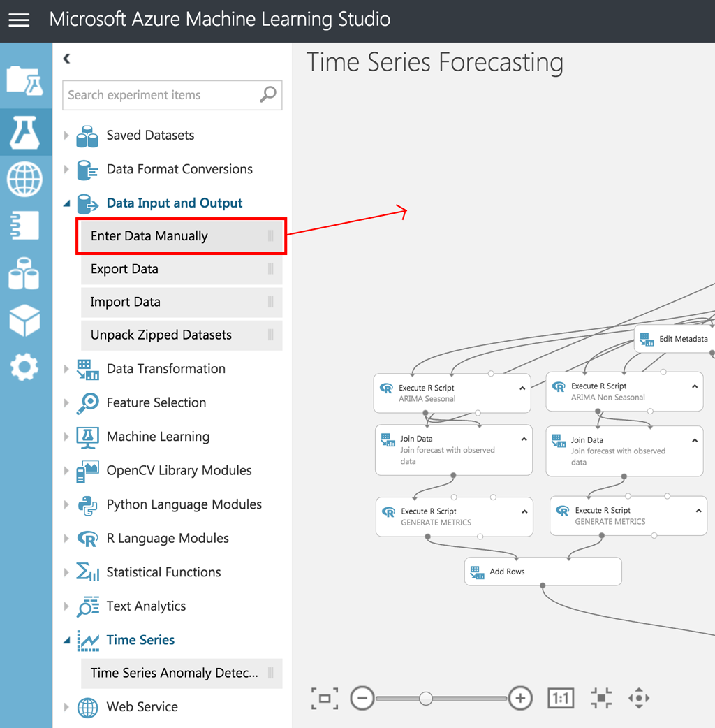Click the Time Series category label
Screen dimensions: 715x728
(140, 640)
